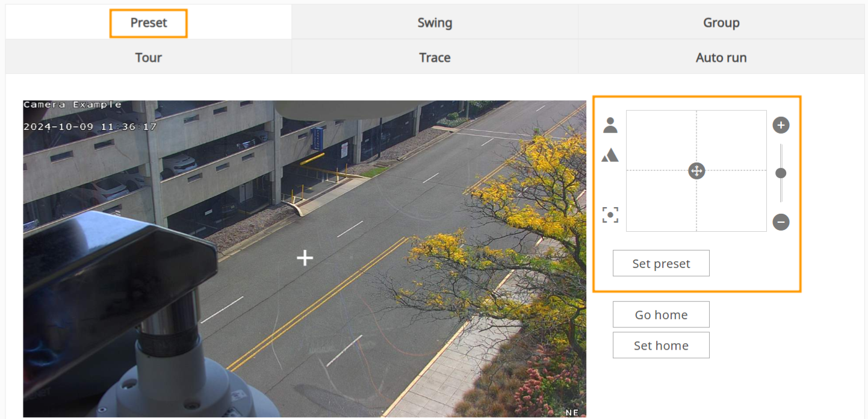Select the Group tab
Image resolution: width=868 pixels, height=419 pixels.
point(721,23)
